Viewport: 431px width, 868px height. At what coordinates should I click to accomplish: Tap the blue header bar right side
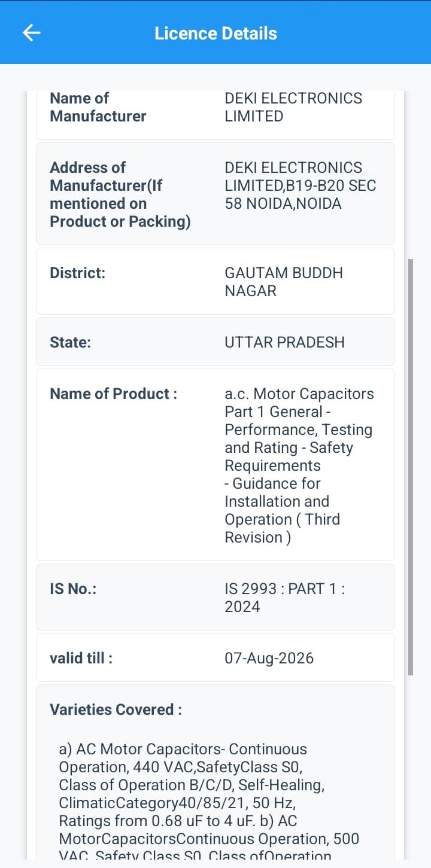pyautogui.click(x=359, y=33)
